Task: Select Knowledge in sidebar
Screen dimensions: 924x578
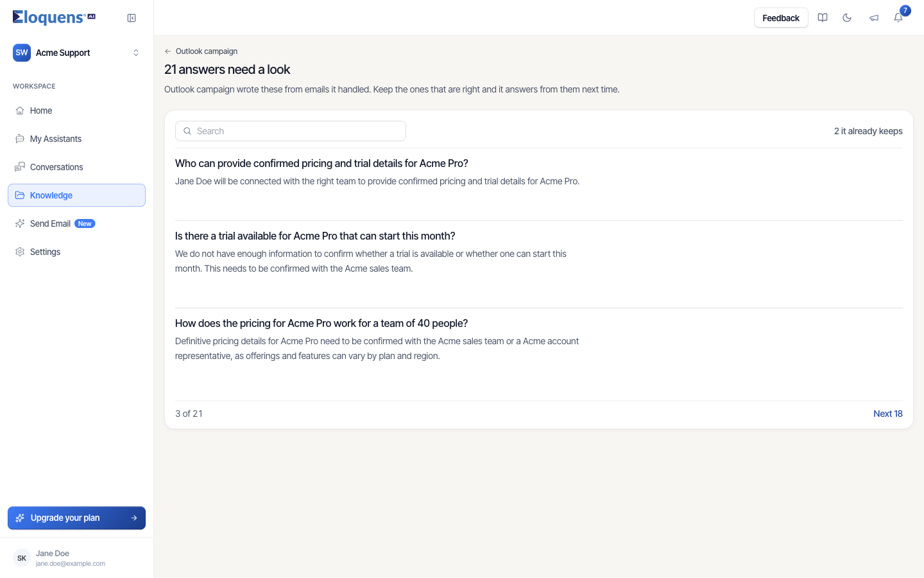Action: coord(77,195)
